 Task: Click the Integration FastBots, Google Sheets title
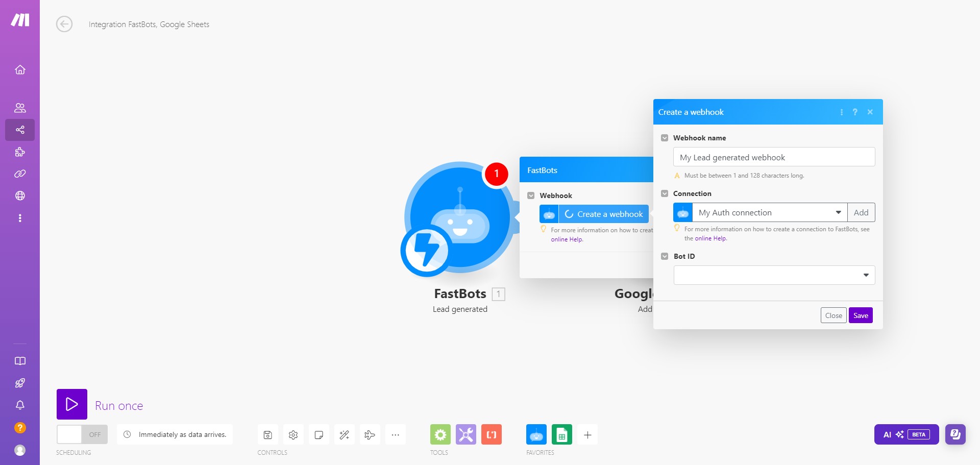coord(149,25)
